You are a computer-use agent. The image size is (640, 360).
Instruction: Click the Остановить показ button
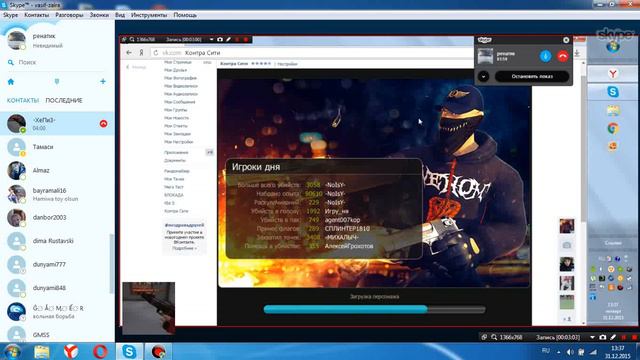point(532,76)
